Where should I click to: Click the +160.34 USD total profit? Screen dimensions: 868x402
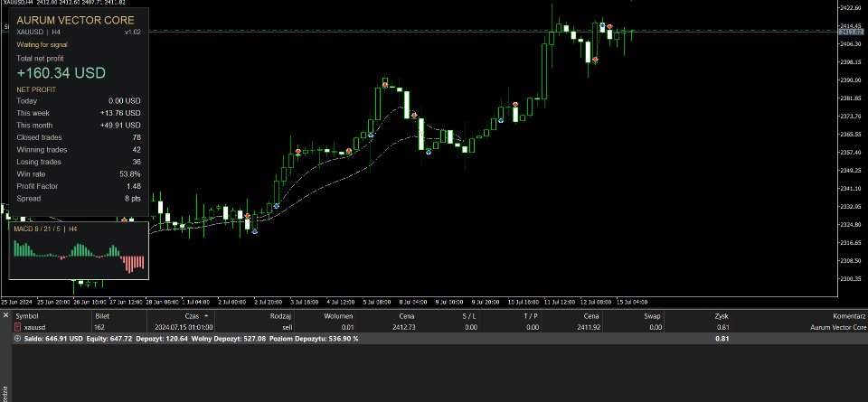click(x=61, y=73)
